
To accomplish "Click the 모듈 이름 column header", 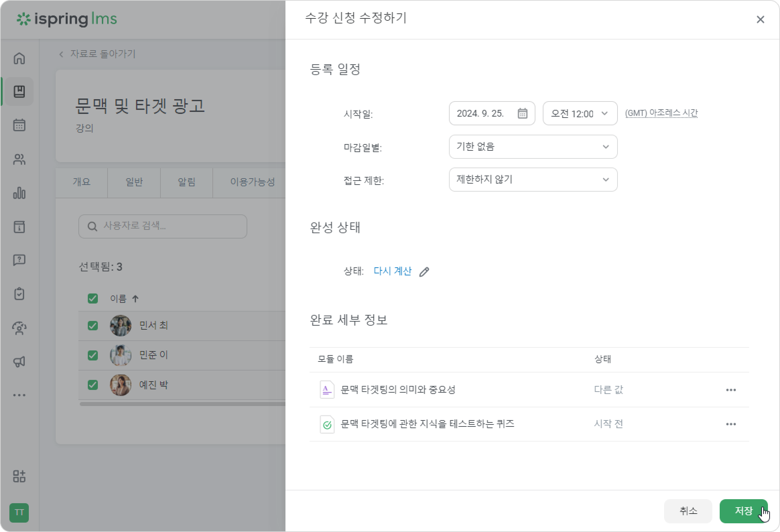I will coord(335,359).
